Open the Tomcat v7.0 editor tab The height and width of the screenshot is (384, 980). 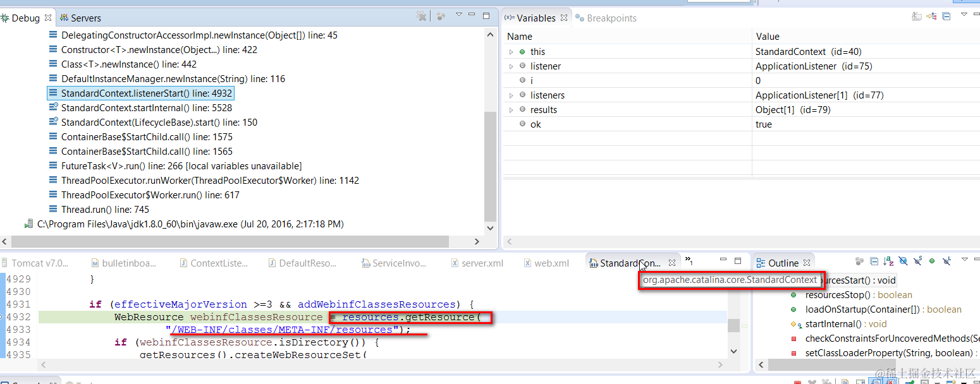[x=34, y=263]
